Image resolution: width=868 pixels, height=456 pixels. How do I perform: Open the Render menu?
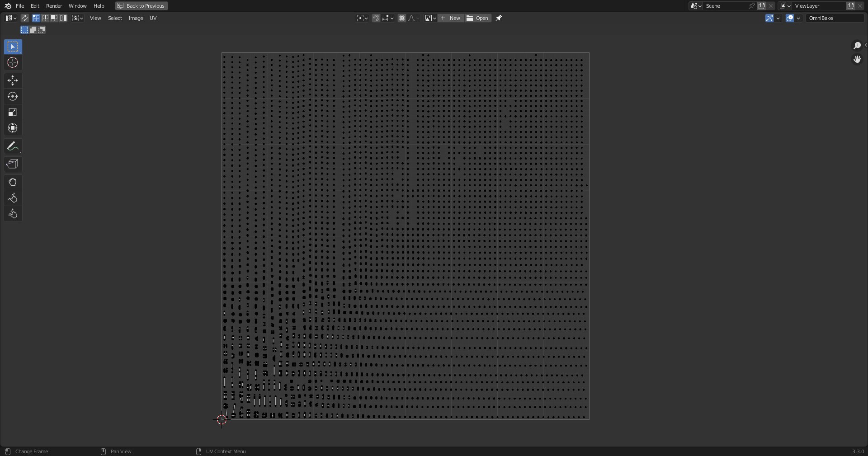coord(54,6)
